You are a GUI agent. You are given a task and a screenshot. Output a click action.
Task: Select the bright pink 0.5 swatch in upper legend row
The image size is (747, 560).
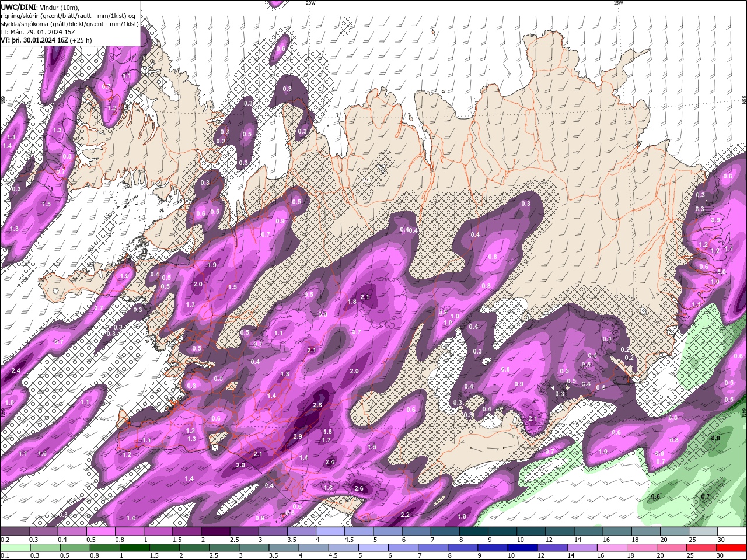(x=101, y=531)
